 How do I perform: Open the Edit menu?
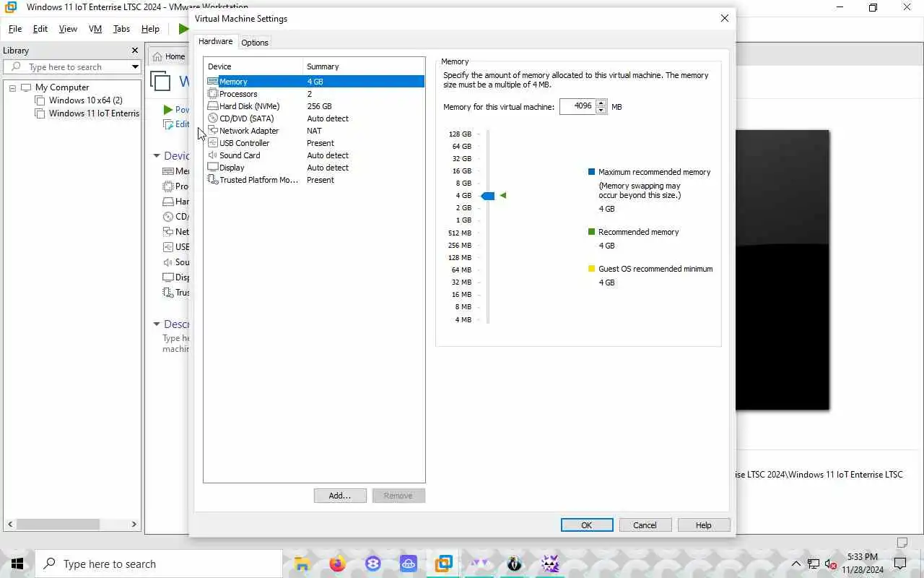(x=40, y=29)
